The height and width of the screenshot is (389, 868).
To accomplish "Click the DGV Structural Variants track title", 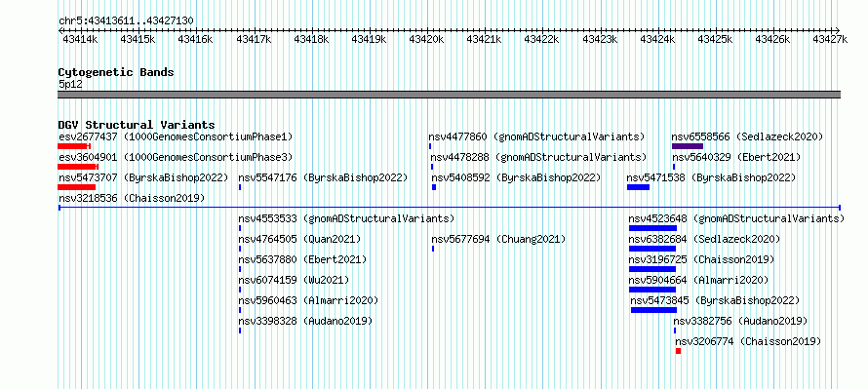I will [x=137, y=125].
